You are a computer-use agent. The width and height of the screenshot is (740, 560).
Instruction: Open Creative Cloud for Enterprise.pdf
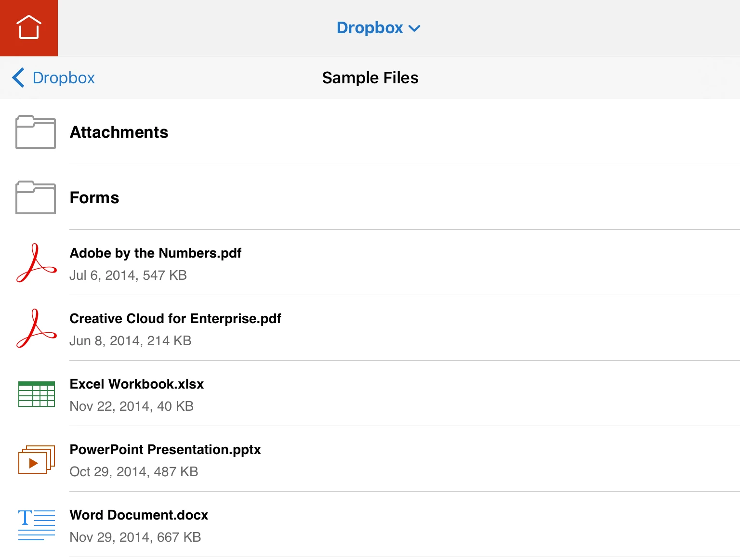click(x=175, y=318)
